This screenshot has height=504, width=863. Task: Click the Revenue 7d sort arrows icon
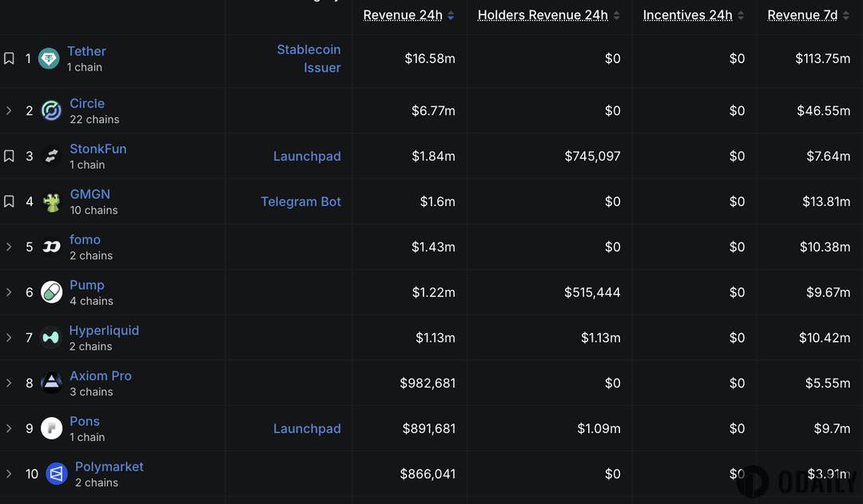point(846,16)
